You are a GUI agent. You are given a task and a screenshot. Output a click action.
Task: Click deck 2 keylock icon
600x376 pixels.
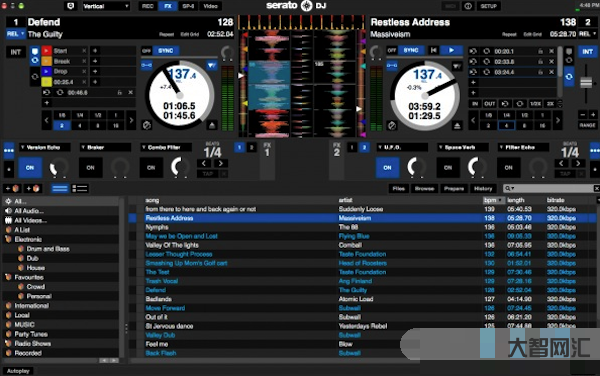391,65
